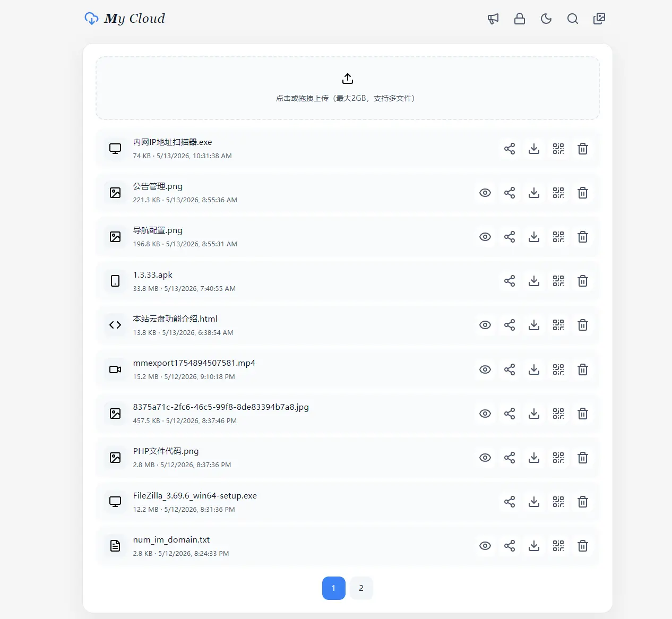Screen dimensions: 672x619
Task: Preview 本站云盘功能介绍.html with eye icon
Action: [485, 325]
